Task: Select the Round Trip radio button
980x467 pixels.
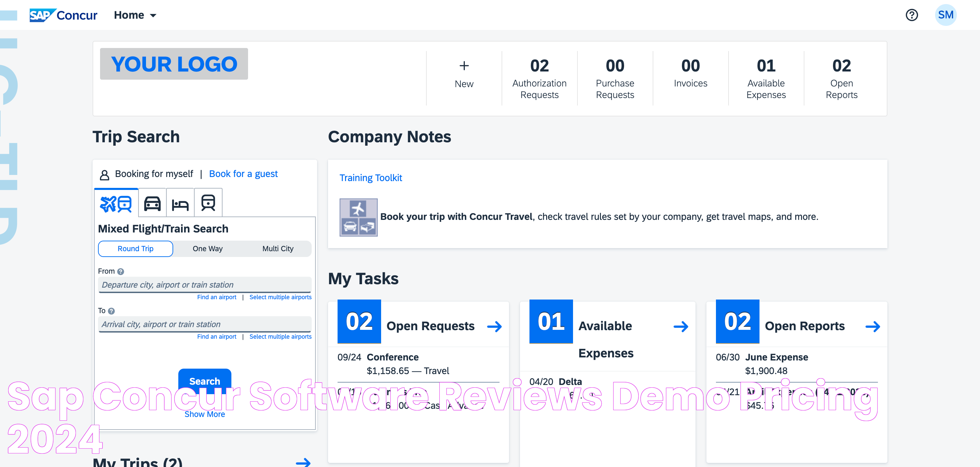Action: pyautogui.click(x=136, y=248)
